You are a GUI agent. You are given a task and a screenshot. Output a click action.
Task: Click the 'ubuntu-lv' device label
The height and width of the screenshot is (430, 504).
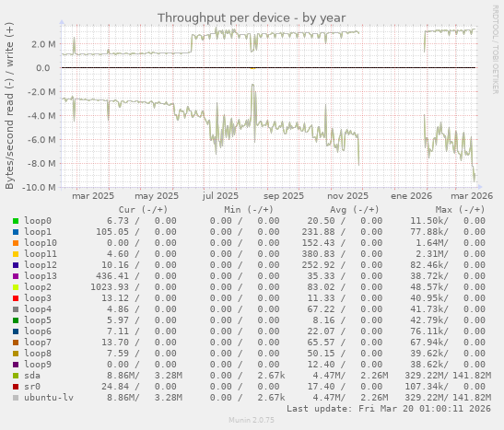(49, 398)
